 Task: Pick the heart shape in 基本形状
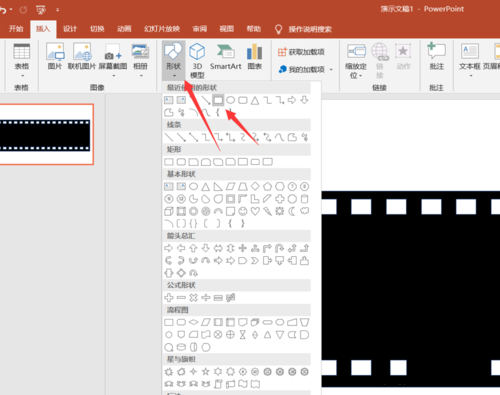coord(255,211)
